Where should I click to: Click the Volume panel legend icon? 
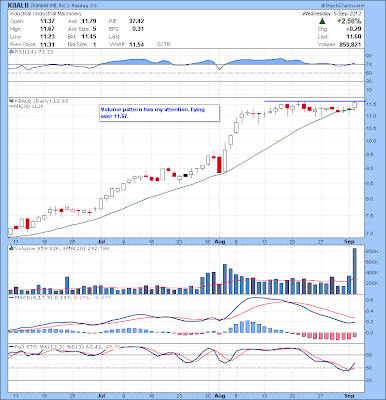tap(11, 248)
